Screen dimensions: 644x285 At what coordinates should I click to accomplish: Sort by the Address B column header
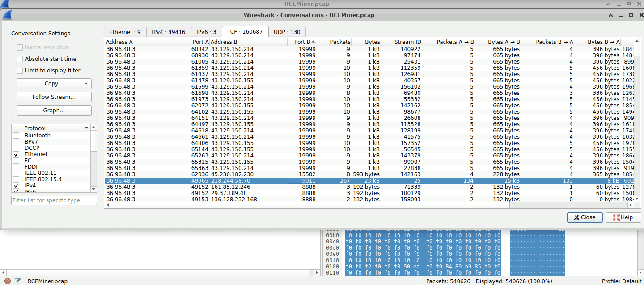248,42
